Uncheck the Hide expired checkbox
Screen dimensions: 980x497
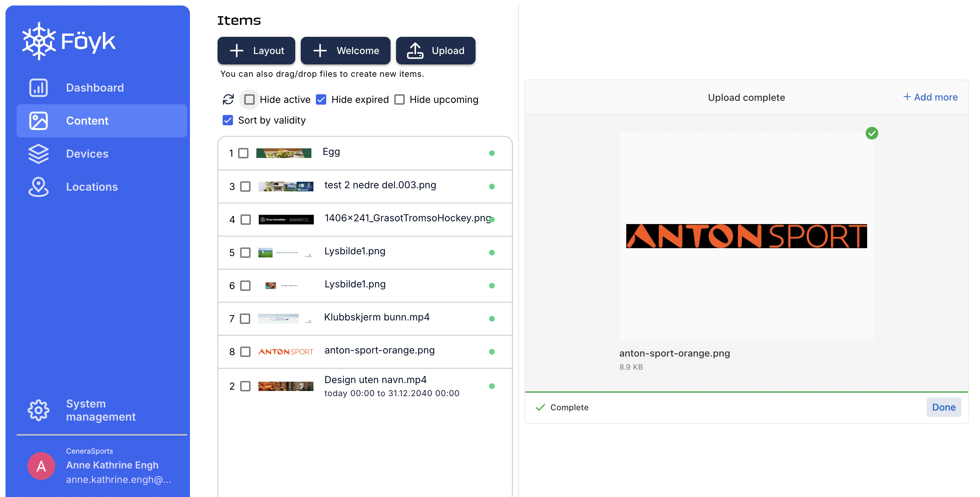[321, 99]
